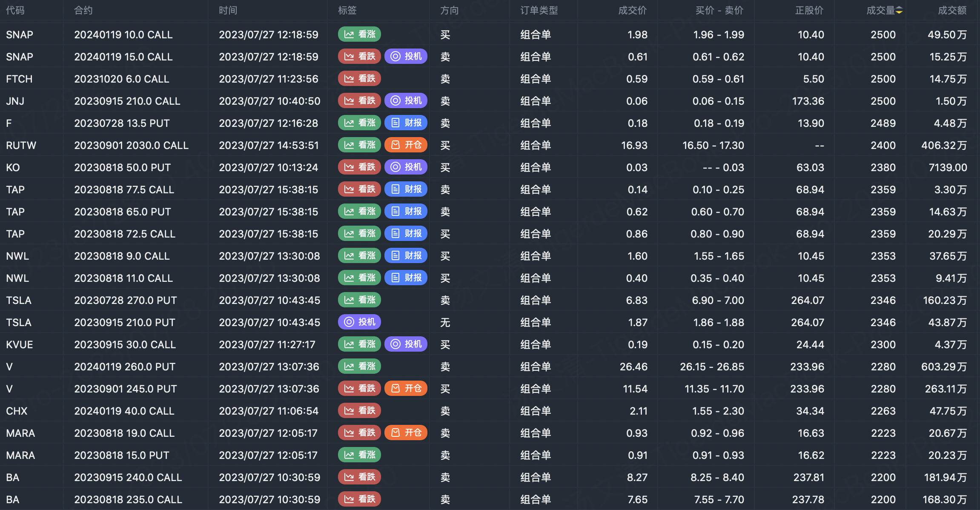The image size is (980, 510).
Task: Select the KO ticker cell
Action: pyautogui.click(x=13, y=167)
